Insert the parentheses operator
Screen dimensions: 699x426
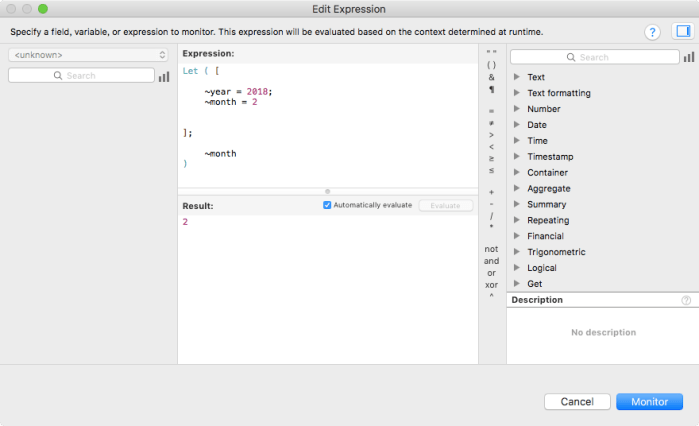[x=491, y=65]
